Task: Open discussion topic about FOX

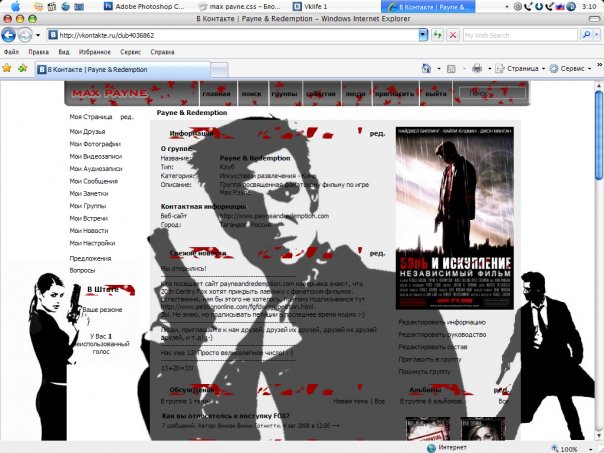Action: click(225, 416)
